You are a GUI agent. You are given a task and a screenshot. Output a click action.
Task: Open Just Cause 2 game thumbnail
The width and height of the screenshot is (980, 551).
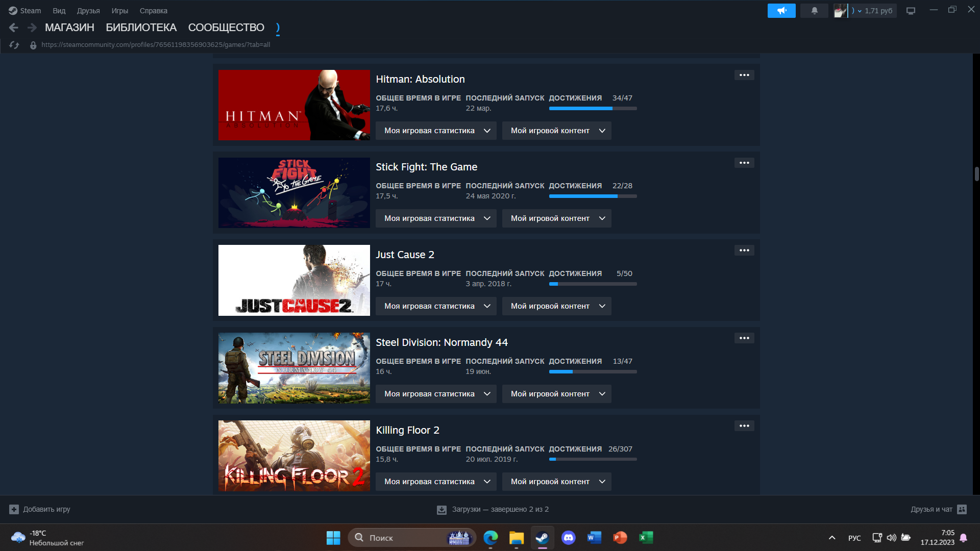click(x=294, y=281)
